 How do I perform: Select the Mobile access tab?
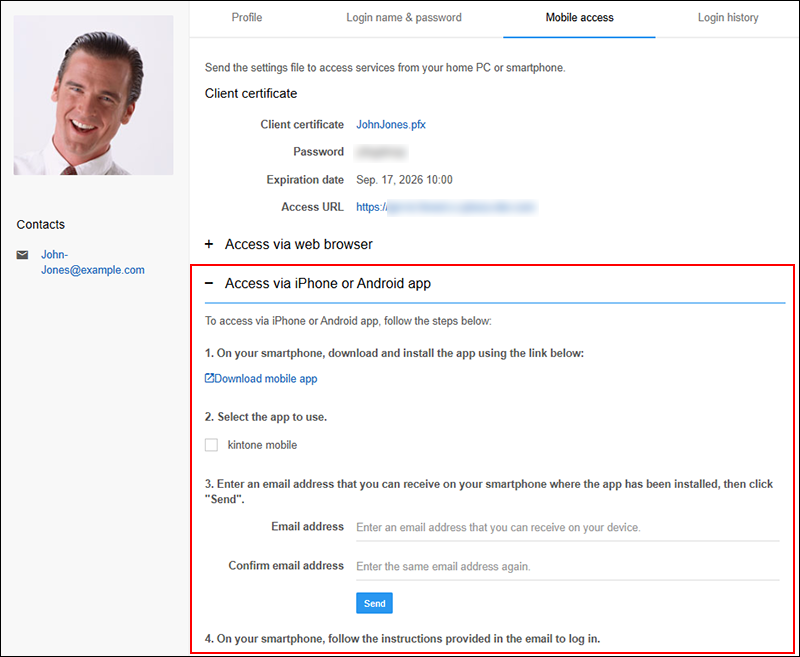coord(579,17)
